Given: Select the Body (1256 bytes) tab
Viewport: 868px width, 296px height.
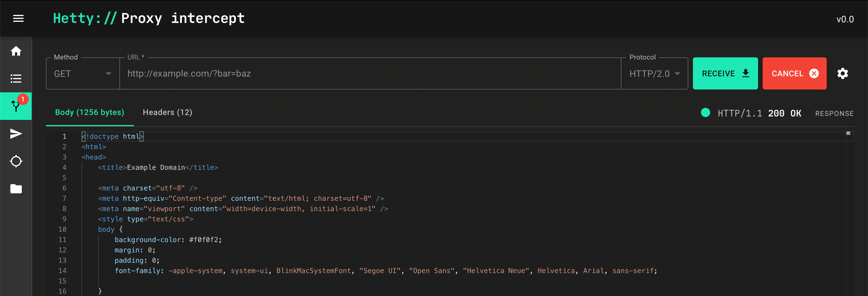Looking at the screenshot, I should [x=89, y=112].
